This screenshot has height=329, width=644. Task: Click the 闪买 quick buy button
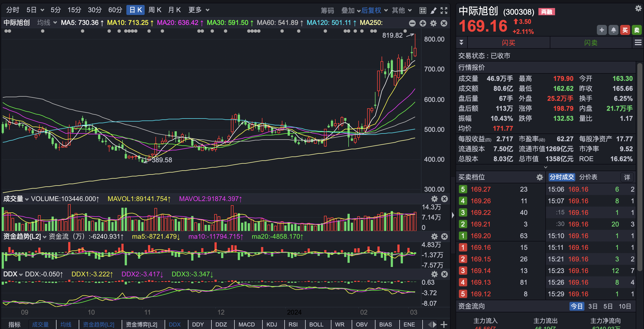(508, 43)
